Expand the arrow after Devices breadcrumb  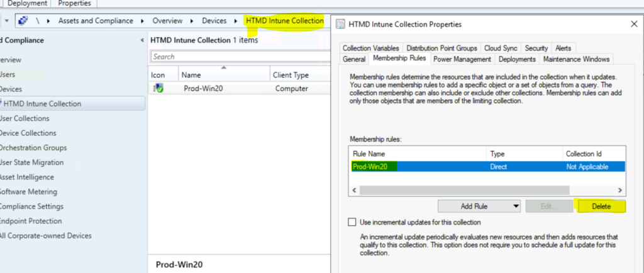tap(235, 21)
